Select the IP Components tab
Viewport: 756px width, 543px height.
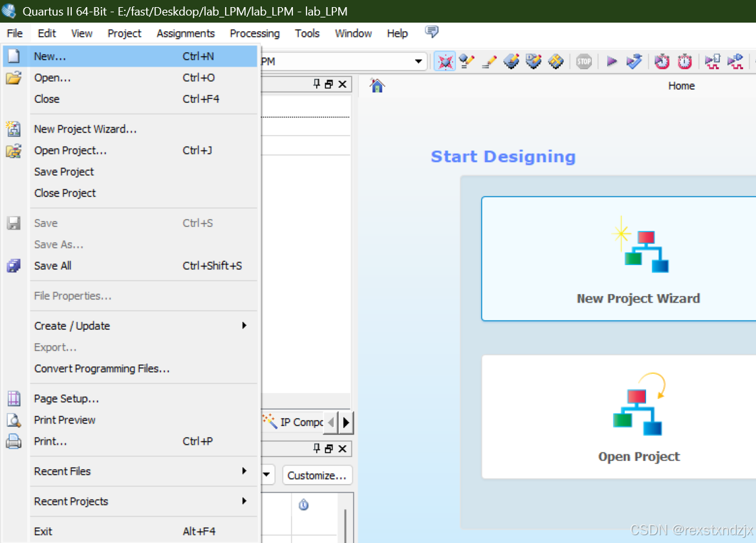pos(293,422)
